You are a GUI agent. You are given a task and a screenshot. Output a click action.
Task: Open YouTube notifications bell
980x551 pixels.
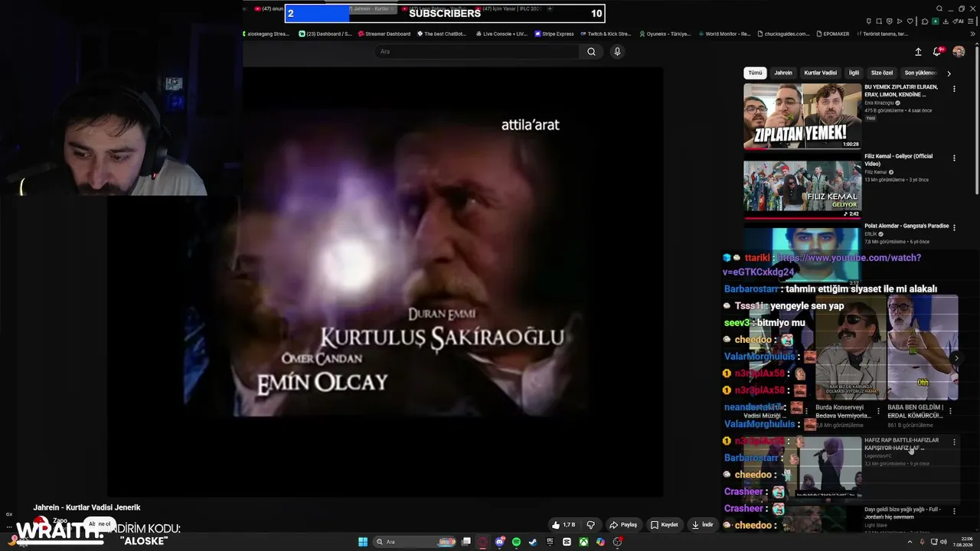click(936, 52)
